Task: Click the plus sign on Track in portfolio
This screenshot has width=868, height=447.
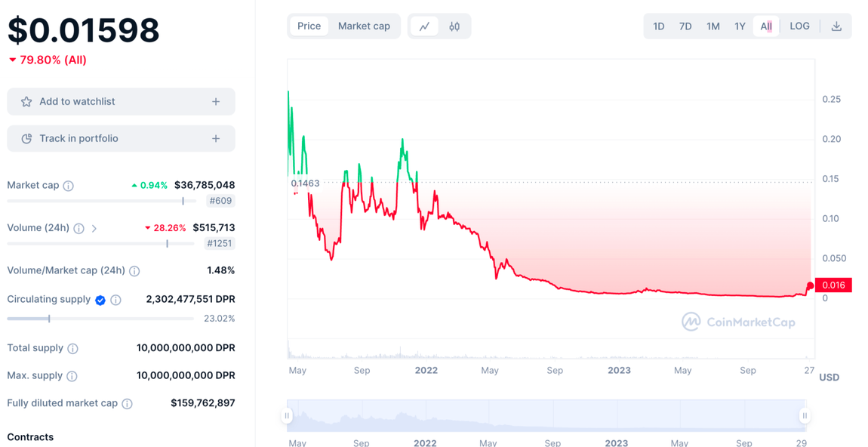Action: coord(216,138)
